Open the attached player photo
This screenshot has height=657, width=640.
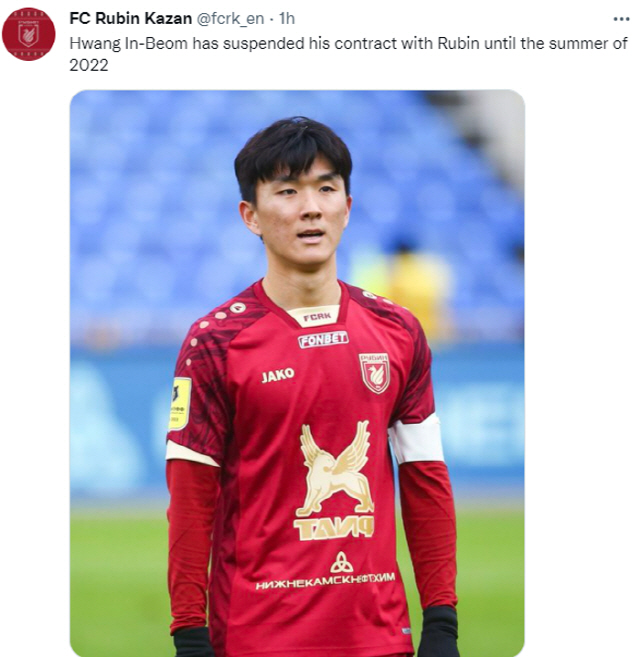[297, 373]
